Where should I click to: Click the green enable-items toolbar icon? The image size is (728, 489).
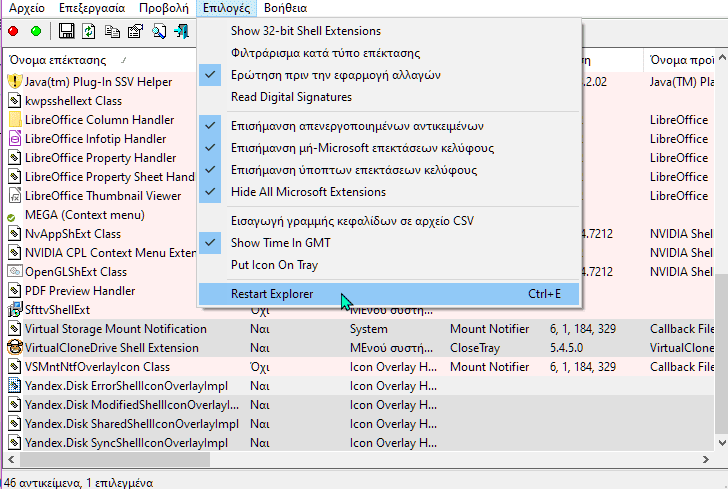point(36,31)
